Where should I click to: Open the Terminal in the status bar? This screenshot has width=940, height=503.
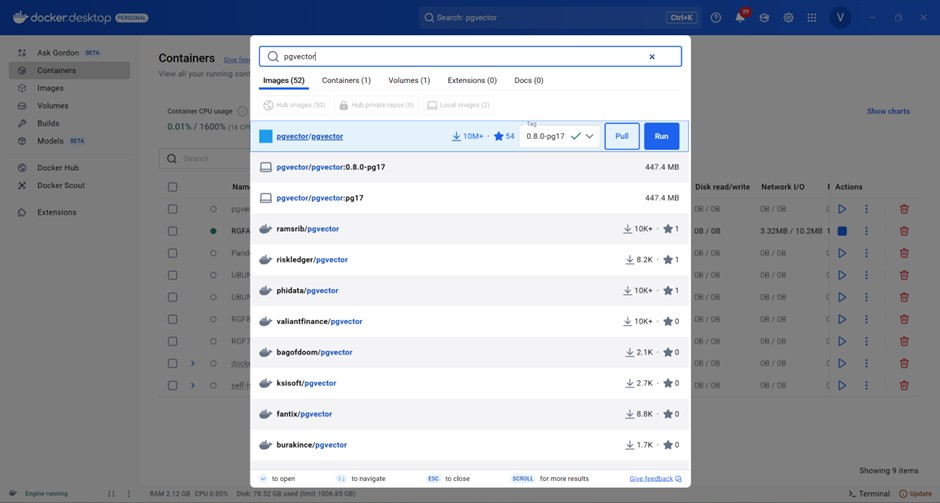click(x=869, y=493)
